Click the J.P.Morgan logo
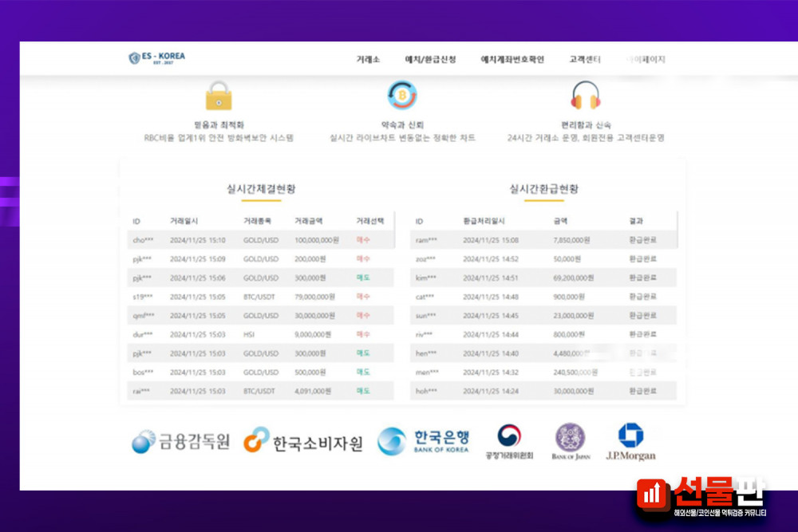The width and height of the screenshot is (798, 532). [630, 441]
